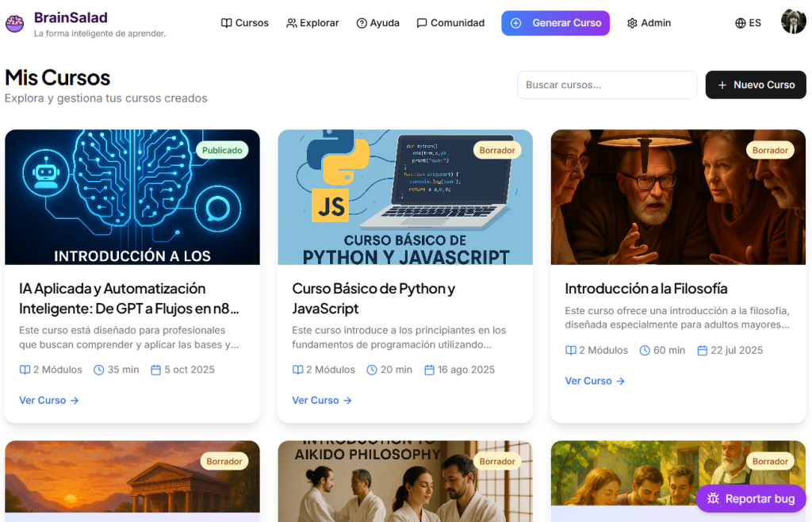Click the question mark icon beside Ayuda
This screenshot has width=812, height=522.
pos(362,23)
